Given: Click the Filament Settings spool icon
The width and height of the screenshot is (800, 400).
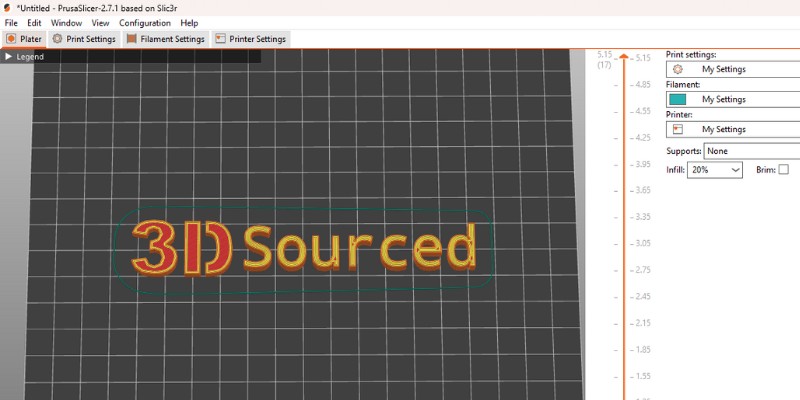Looking at the screenshot, I should coord(131,39).
